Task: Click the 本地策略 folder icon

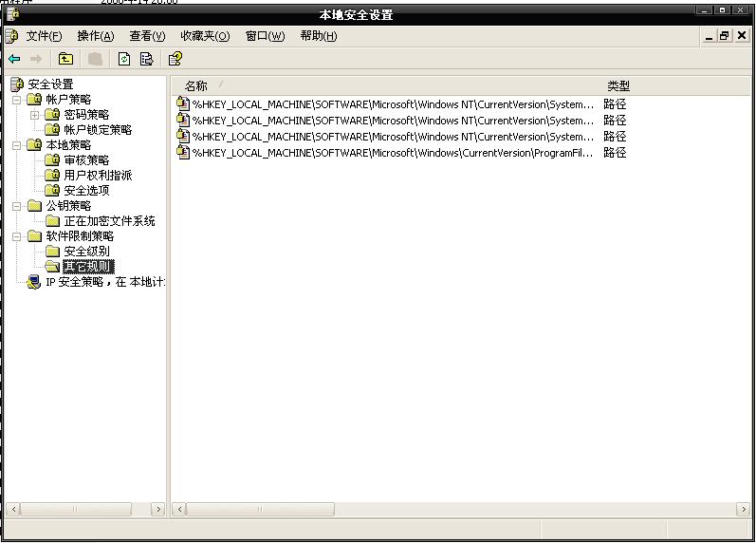Action: coord(34,145)
